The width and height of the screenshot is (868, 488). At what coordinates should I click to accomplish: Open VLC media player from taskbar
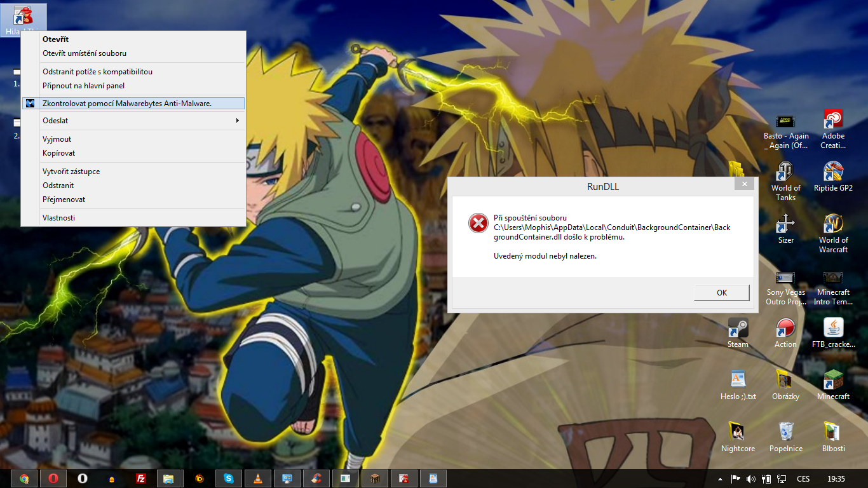pyautogui.click(x=258, y=479)
